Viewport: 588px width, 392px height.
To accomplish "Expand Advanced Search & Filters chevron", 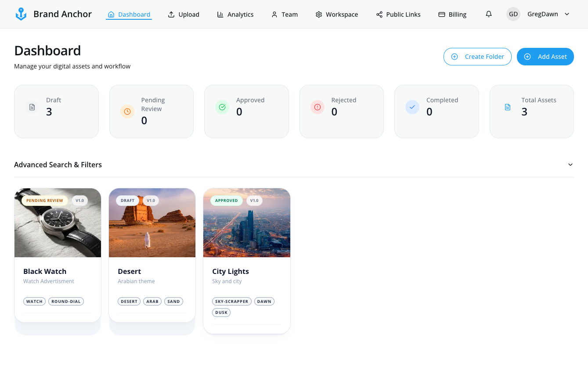I will coord(570,165).
